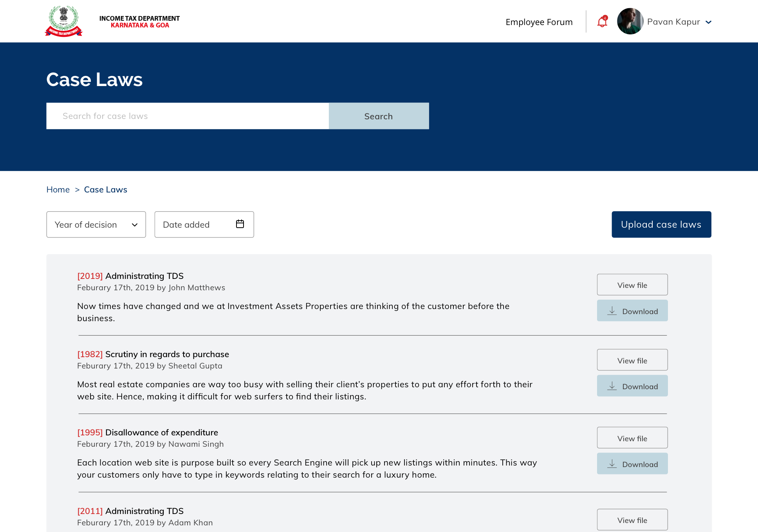Click download icon for 2019 Administrating TDS
Image resolution: width=758 pixels, height=532 pixels.
pos(612,311)
